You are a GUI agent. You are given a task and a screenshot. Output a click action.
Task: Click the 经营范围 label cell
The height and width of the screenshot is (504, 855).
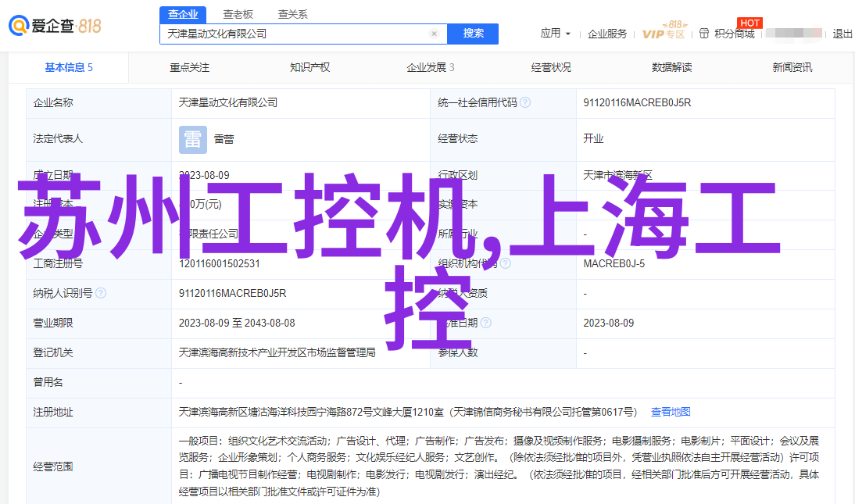(x=98, y=466)
